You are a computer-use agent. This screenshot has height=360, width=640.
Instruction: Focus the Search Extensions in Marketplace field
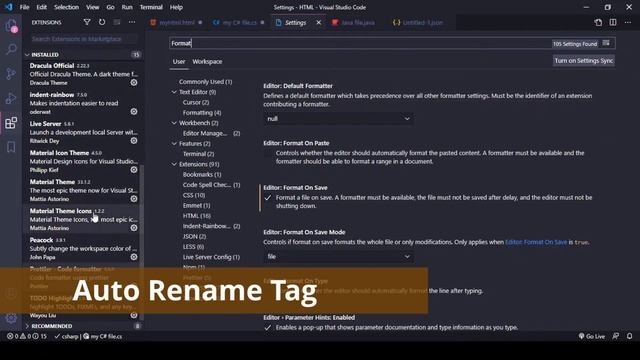84,39
